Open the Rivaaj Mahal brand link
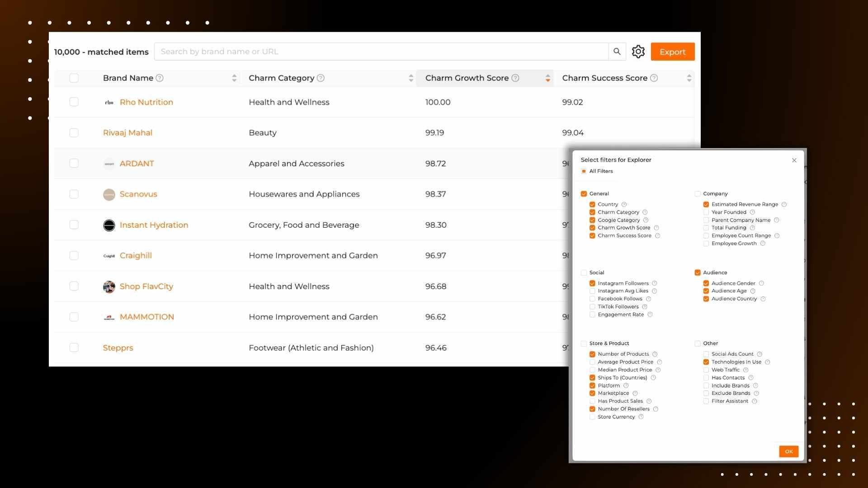This screenshot has height=488, width=868. [x=127, y=133]
